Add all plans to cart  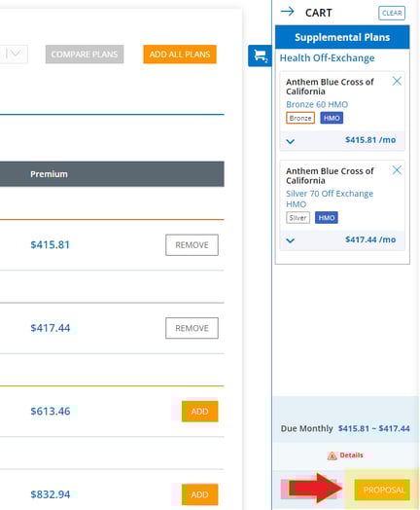180,55
